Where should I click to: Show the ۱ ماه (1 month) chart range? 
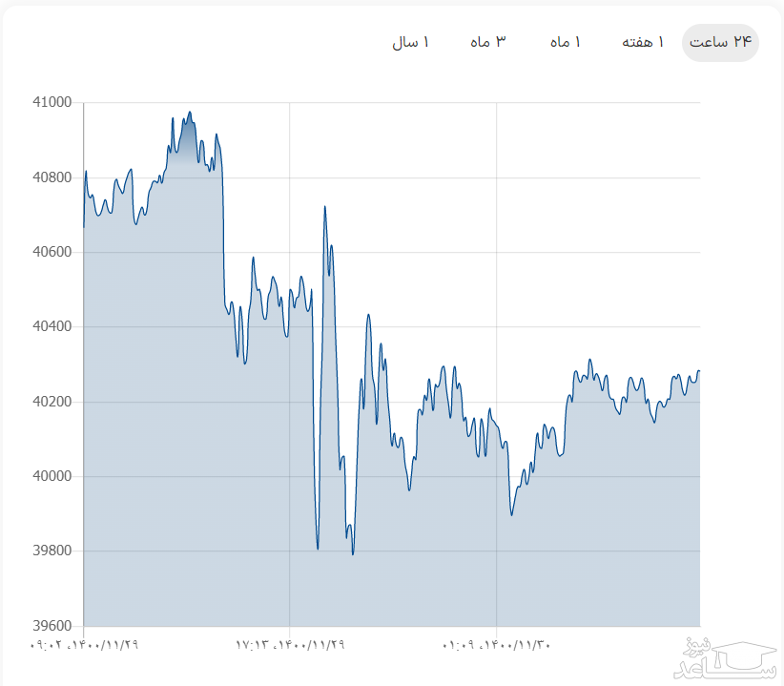tap(566, 43)
